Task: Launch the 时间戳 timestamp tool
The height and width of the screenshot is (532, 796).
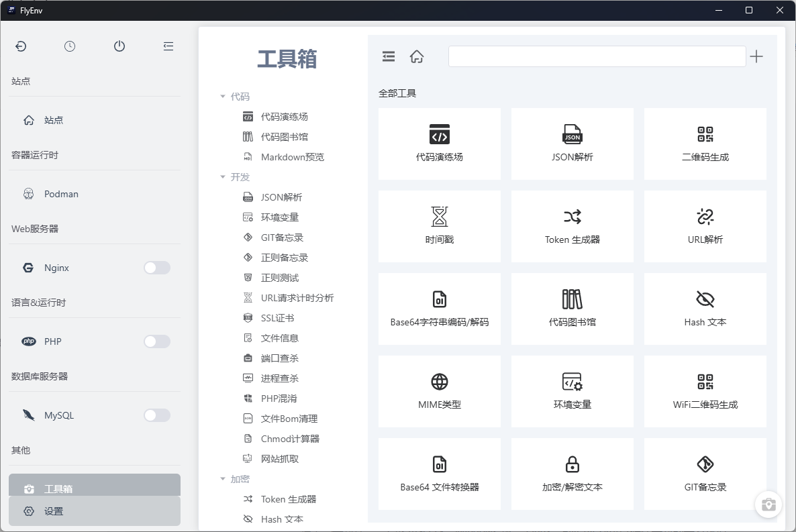Action: [x=439, y=226]
